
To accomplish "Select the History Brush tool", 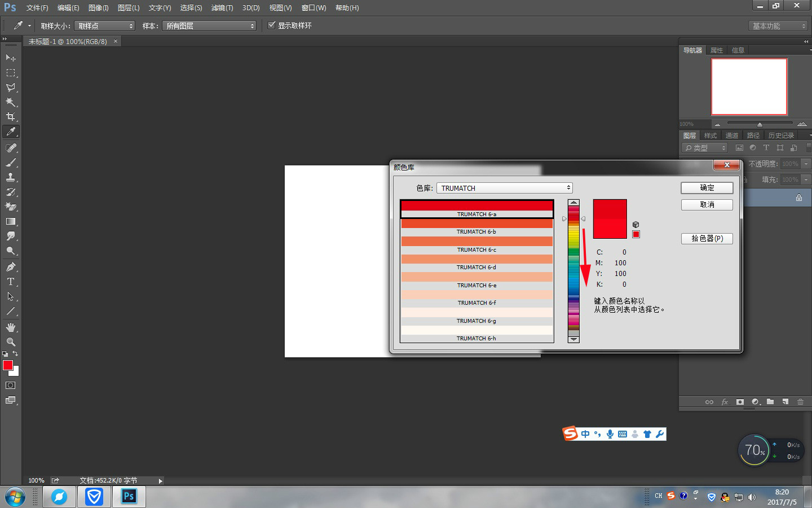I will click(11, 192).
